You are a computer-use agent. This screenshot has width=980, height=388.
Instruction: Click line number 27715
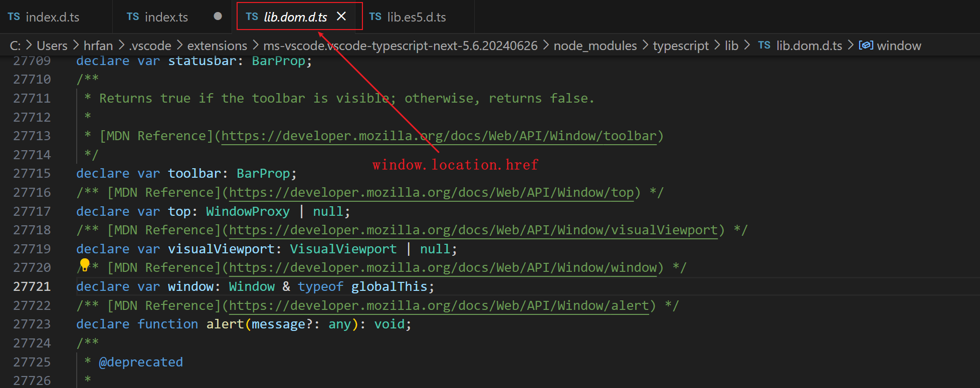pyautogui.click(x=32, y=174)
